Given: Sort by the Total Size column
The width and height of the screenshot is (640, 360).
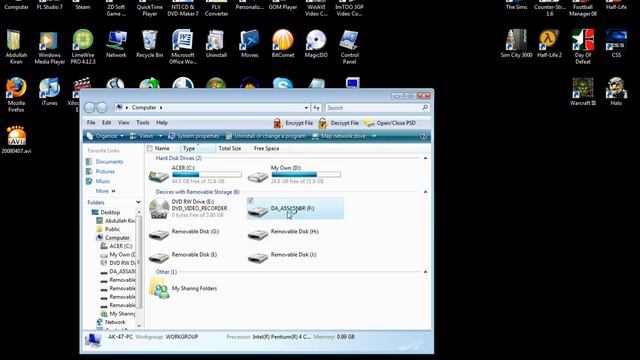Looking at the screenshot, I should click(230, 149).
